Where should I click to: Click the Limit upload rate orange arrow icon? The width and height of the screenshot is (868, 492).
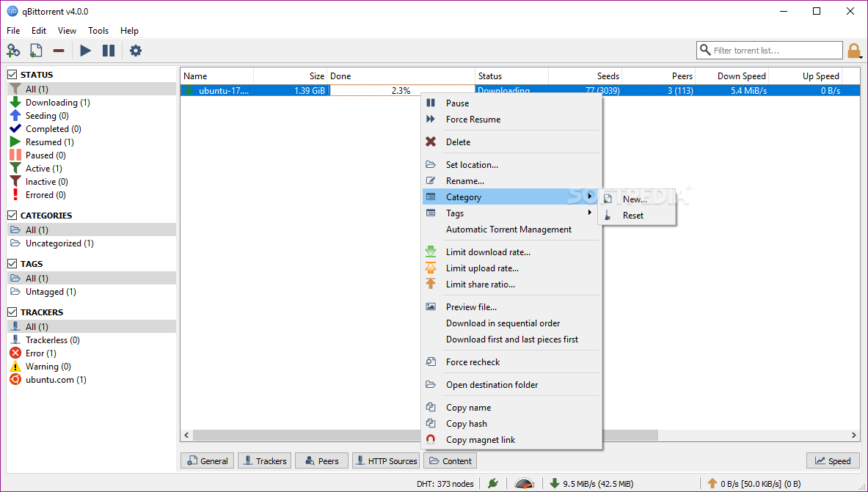[431, 268]
